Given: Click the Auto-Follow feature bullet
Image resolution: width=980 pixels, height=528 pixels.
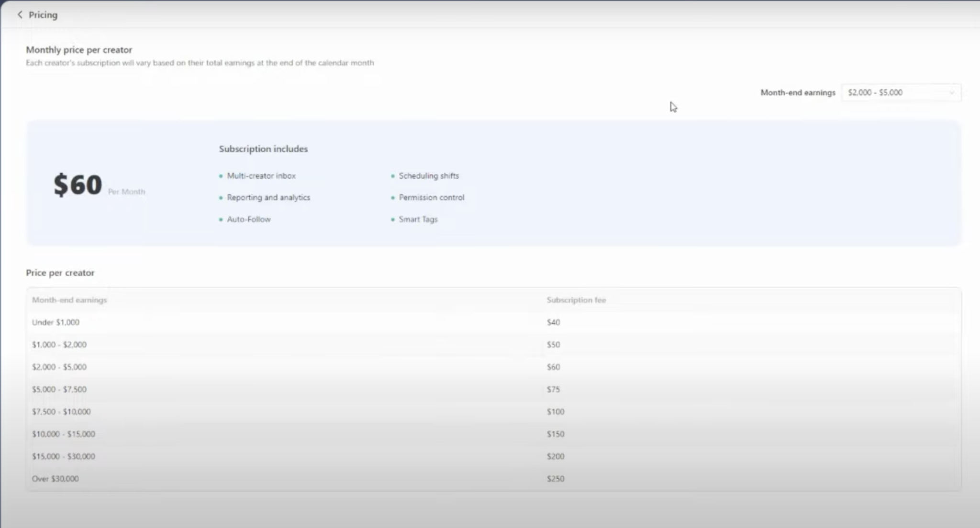Looking at the screenshot, I should [x=249, y=220].
